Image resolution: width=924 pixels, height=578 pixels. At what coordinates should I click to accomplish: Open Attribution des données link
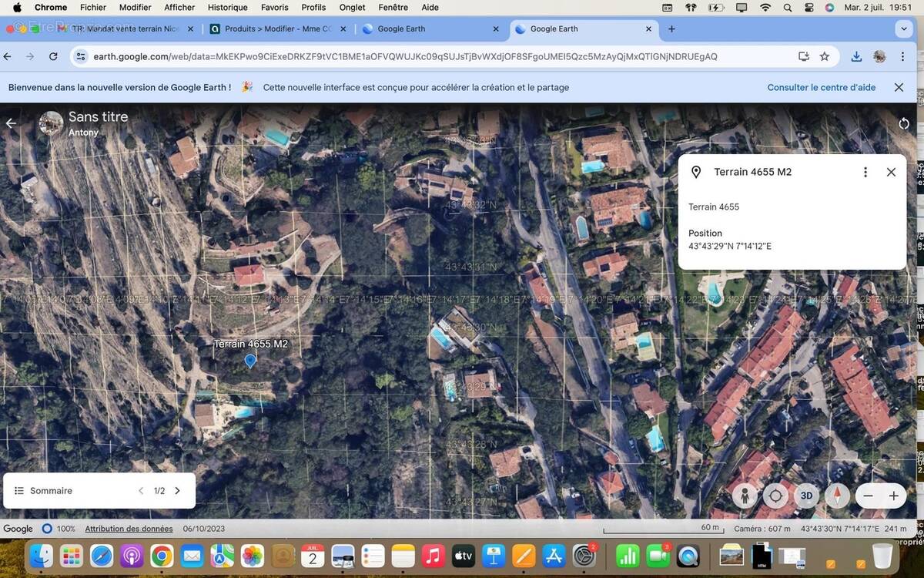pos(129,529)
